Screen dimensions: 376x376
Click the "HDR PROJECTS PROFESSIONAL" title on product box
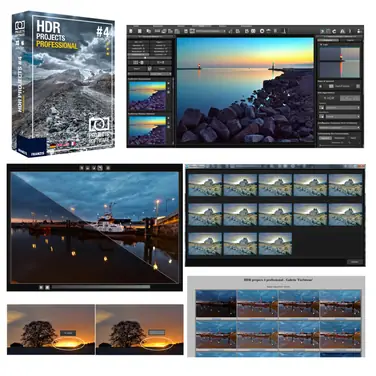[x=56, y=35]
